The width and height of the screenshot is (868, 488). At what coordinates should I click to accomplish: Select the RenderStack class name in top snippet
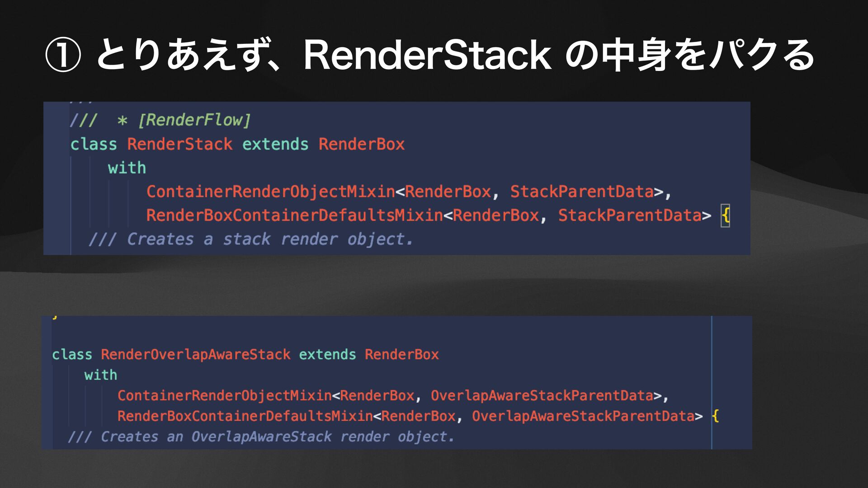179,144
